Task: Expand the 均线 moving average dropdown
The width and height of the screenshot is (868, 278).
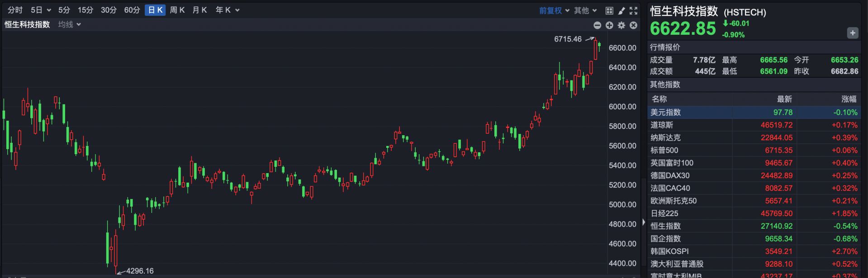Action: point(69,24)
